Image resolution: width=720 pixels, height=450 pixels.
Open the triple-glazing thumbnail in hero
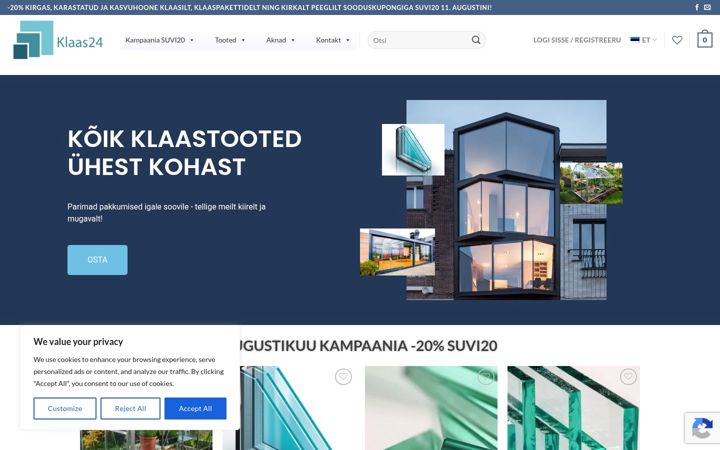[413, 150]
